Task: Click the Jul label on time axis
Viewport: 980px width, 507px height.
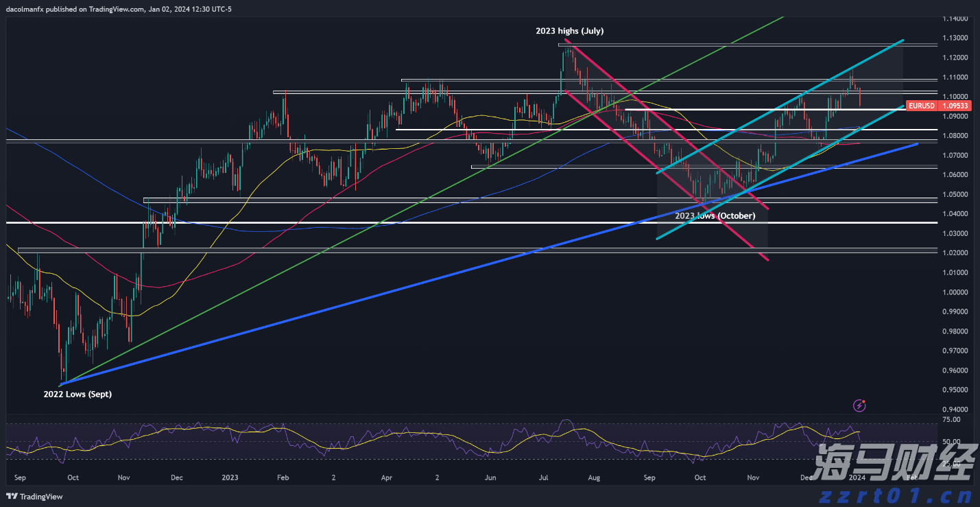Action: click(x=544, y=477)
